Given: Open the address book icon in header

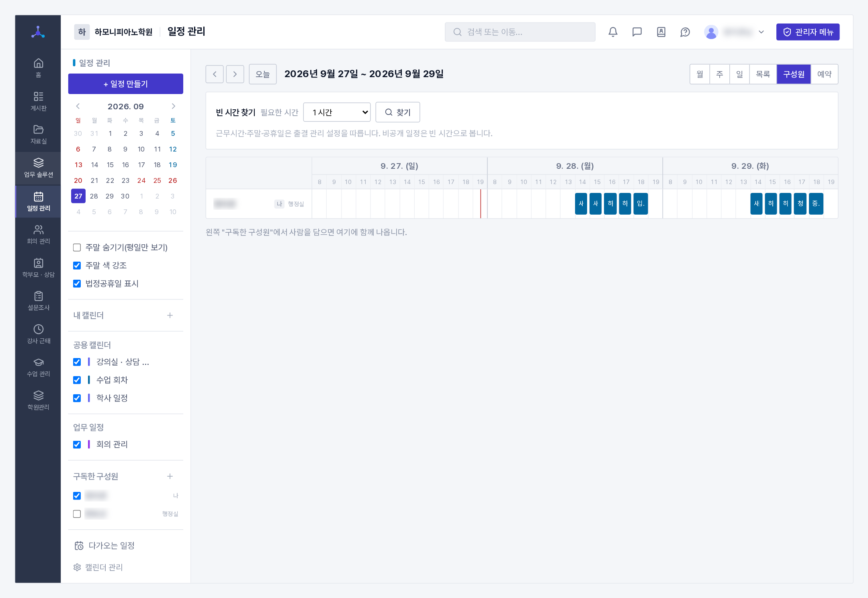Looking at the screenshot, I should pos(661,32).
